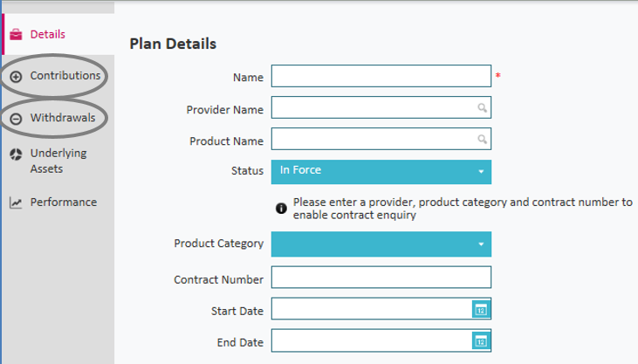Open the End Date calendar picker
638x364 pixels.
pos(480,340)
